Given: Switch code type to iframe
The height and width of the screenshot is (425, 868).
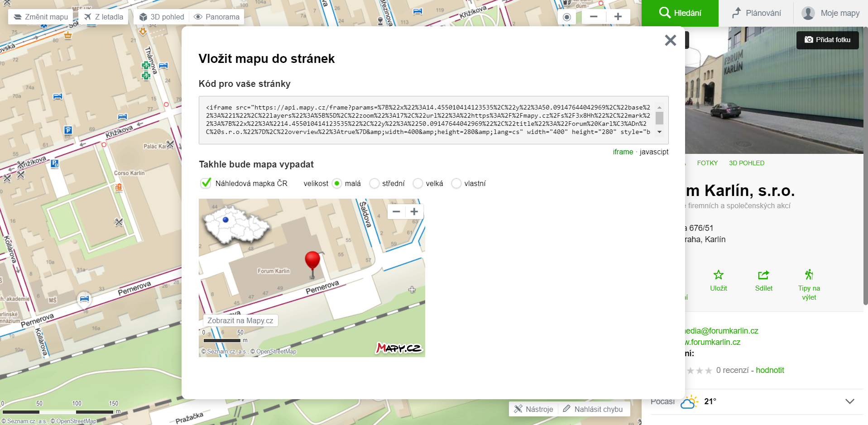Looking at the screenshot, I should pyautogui.click(x=623, y=152).
